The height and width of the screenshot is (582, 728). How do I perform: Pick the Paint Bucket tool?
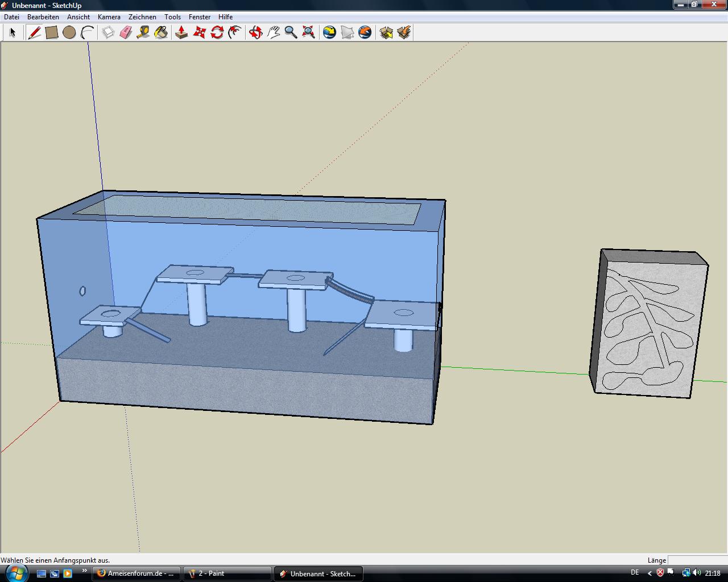(x=161, y=32)
